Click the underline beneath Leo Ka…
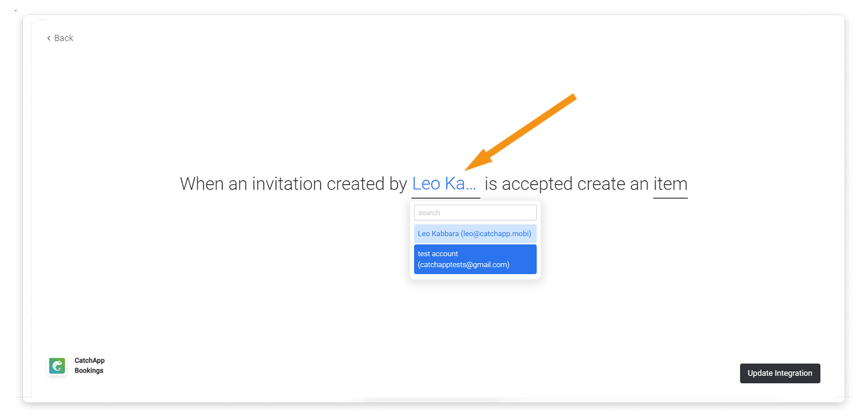The image size is (868, 416). [x=446, y=198]
